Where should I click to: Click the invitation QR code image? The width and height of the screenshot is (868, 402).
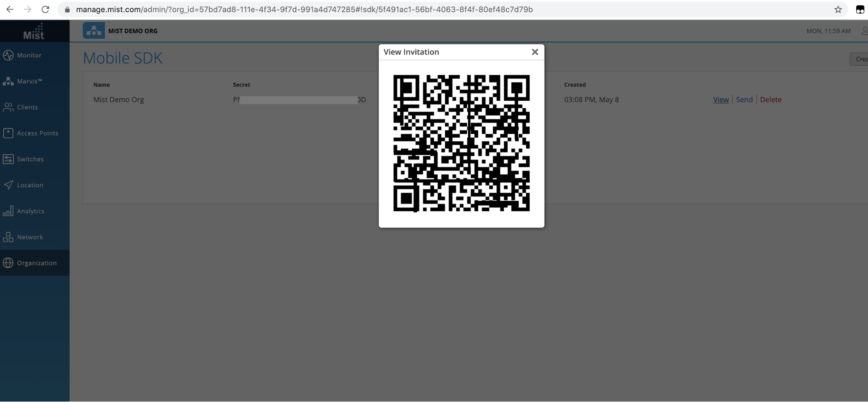point(461,143)
